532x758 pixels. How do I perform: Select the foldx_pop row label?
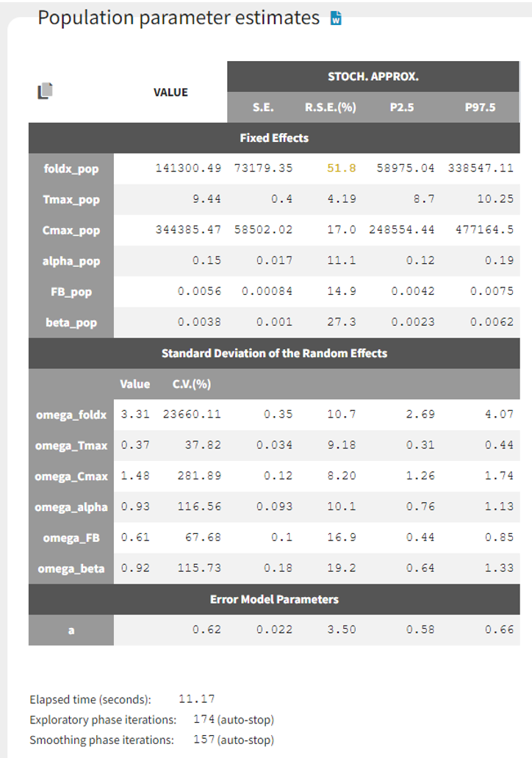coord(71,168)
